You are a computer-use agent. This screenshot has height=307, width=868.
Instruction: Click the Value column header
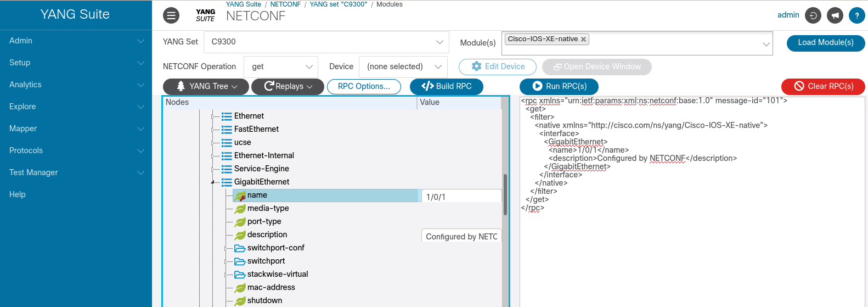460,102
